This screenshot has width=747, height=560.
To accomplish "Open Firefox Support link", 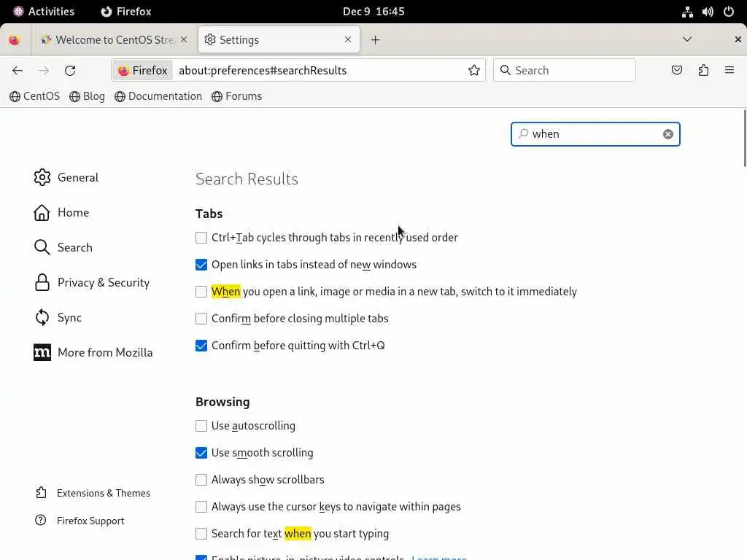I will [x=90, y=521].
